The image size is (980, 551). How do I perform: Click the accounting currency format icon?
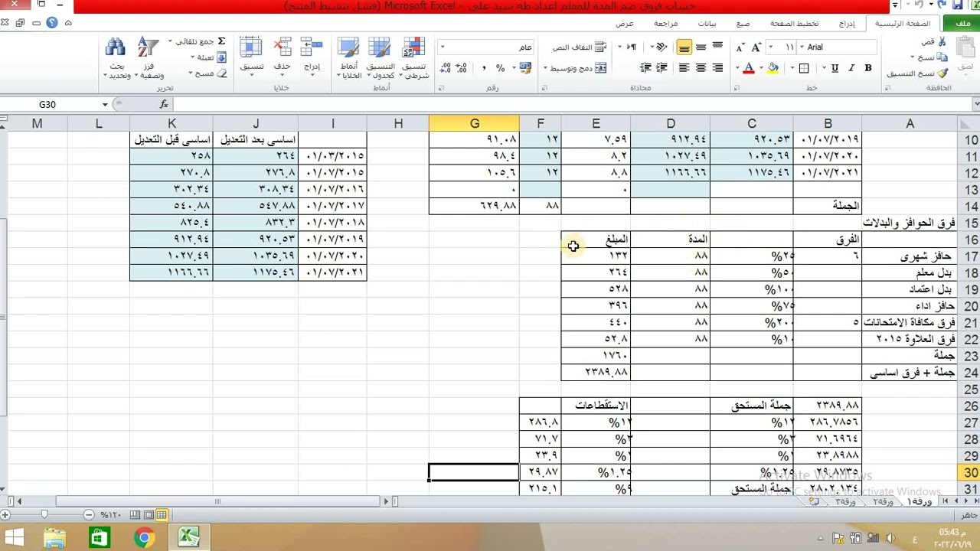pyautogui.click(x=524, y=68)
